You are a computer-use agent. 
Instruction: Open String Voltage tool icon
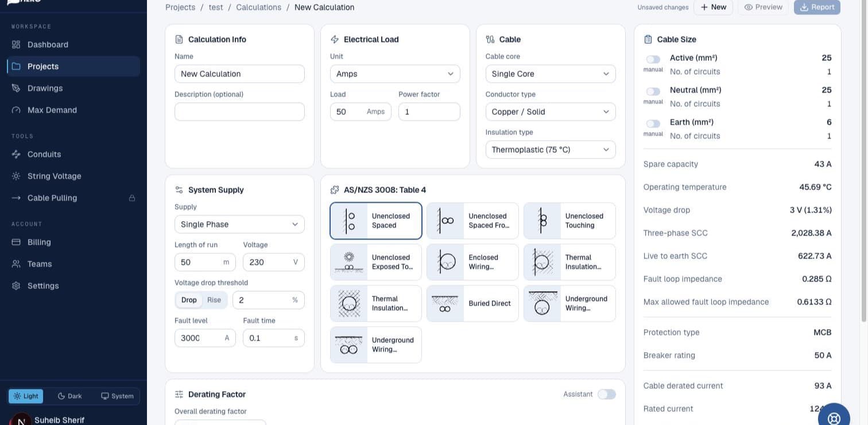[x=16, y=176]
